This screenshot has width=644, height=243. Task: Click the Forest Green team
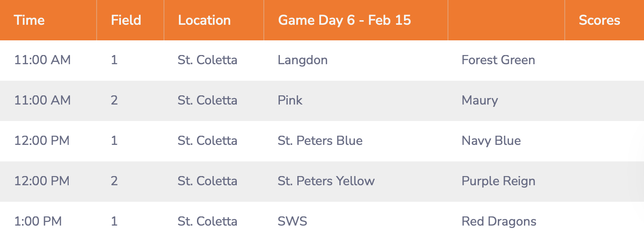(x=498, y=60)
